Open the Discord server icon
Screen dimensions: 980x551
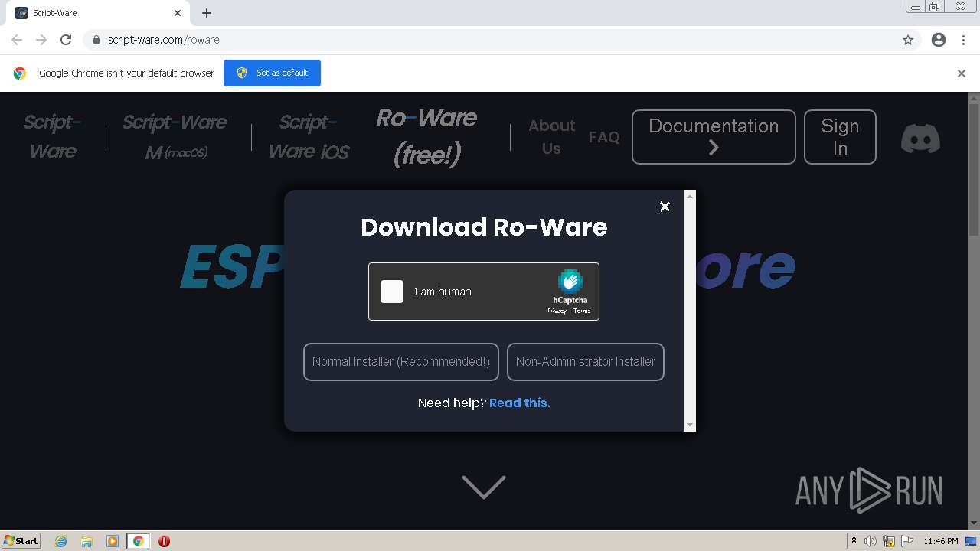(x=920, y=139)
